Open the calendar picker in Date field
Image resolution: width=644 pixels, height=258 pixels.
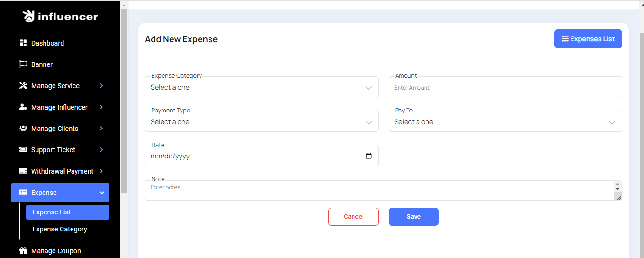click(369, 156)
